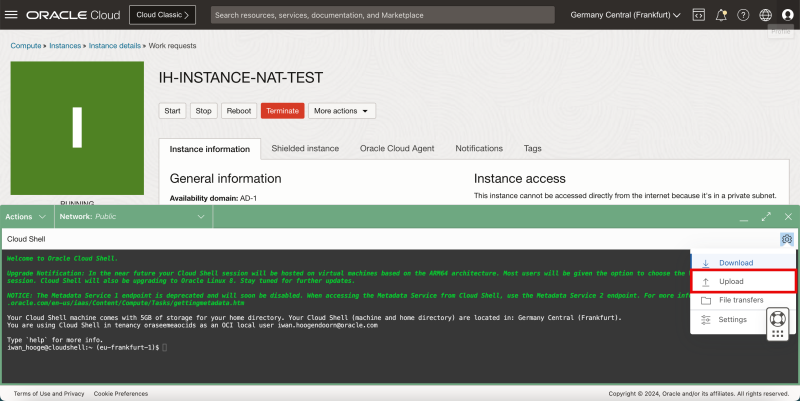Maximize the Cloud Shell panel
Image resolution: width=800 pixels, height=401 pixels.
[x=766, y=217]
